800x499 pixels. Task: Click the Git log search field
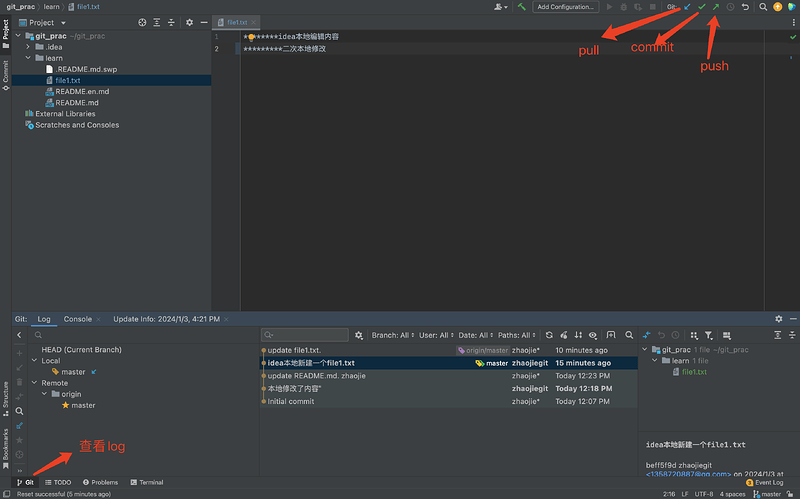[305, 335]
